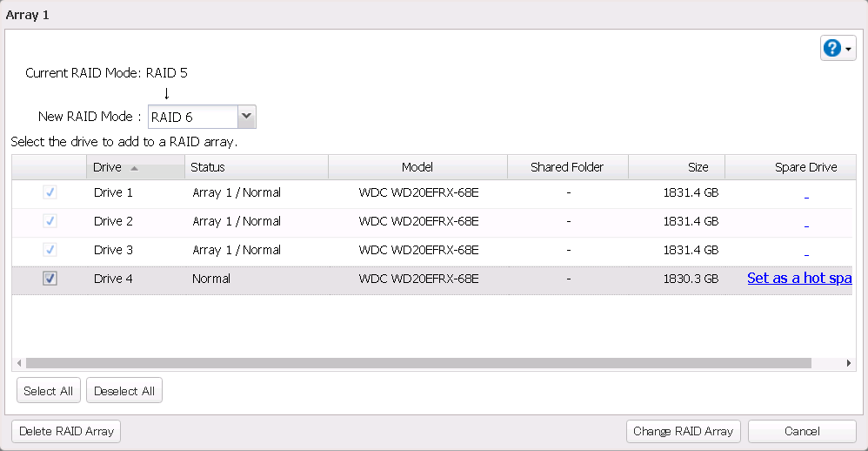Viewport: 868px width, 451px height.
Task: Toggle the Drive 3 checkbox
Action: click(50, 250)
